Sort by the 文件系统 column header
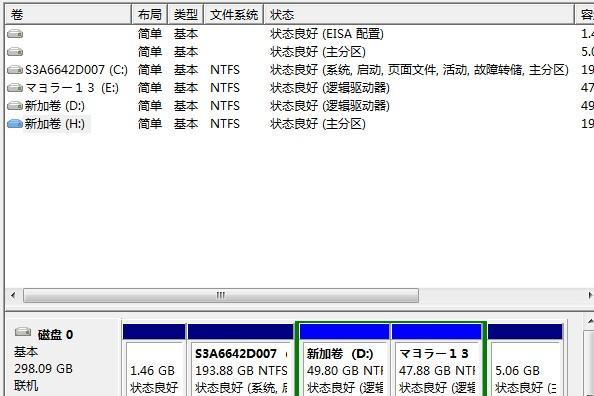 point(234,15)
